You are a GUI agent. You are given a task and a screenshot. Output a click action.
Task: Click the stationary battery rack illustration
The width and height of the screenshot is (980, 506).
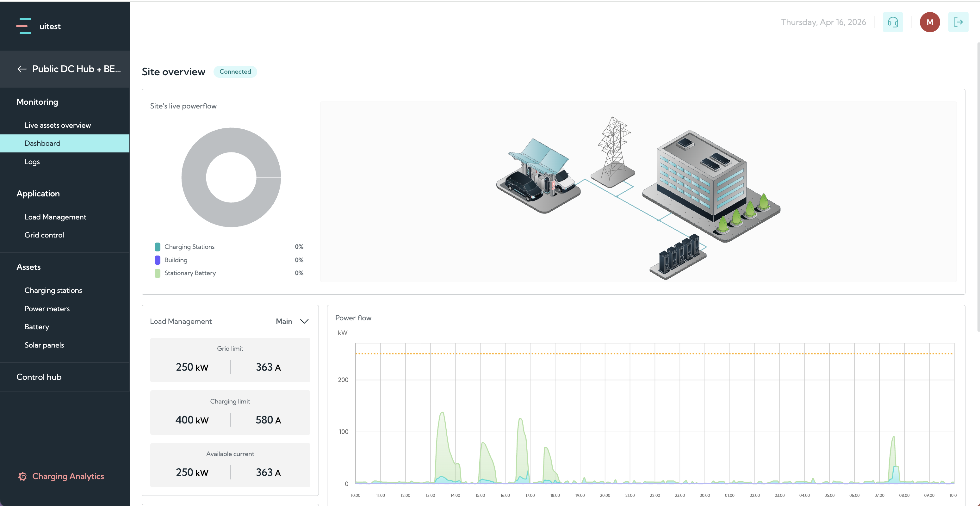click(678, 256)
